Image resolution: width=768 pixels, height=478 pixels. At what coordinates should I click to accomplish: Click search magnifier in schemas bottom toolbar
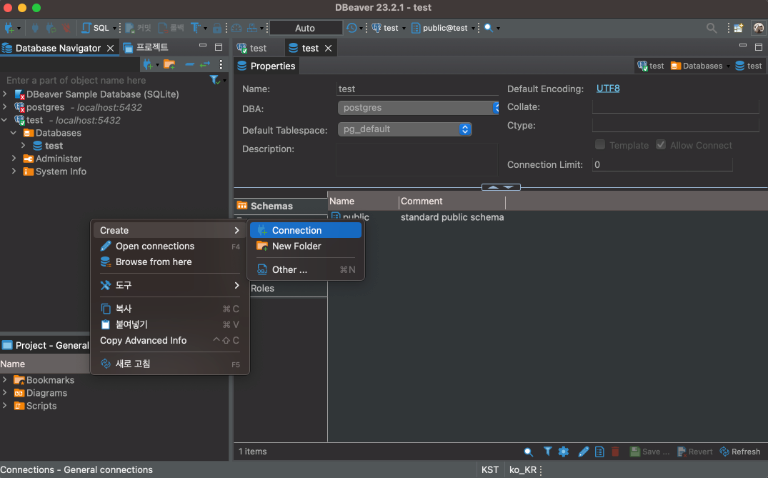coord(528,452)
